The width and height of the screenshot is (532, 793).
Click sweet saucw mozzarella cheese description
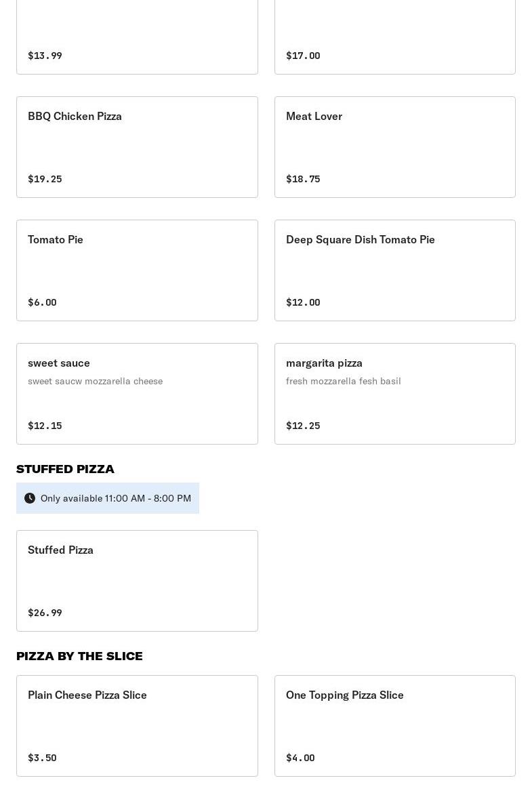tap(95, 382)
